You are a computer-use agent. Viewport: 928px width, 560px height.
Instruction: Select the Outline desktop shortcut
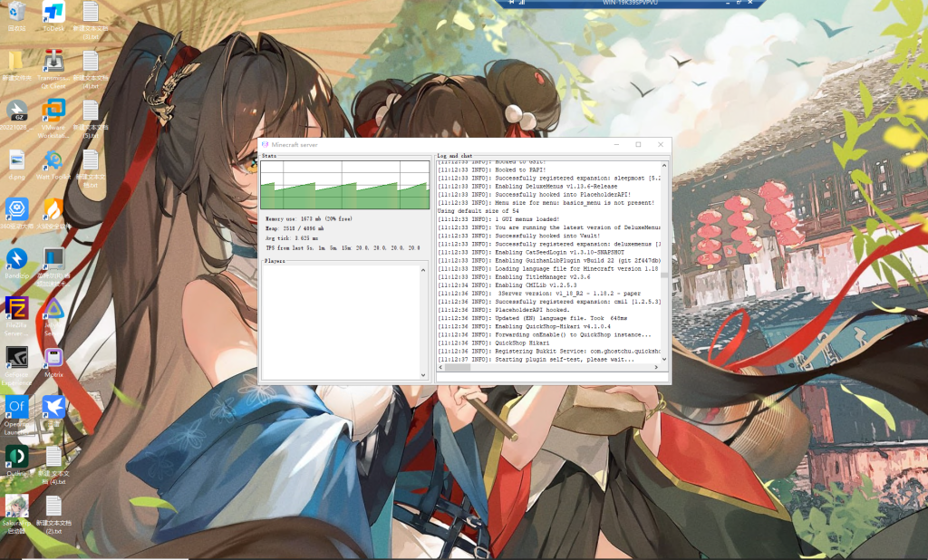[16, 456]
